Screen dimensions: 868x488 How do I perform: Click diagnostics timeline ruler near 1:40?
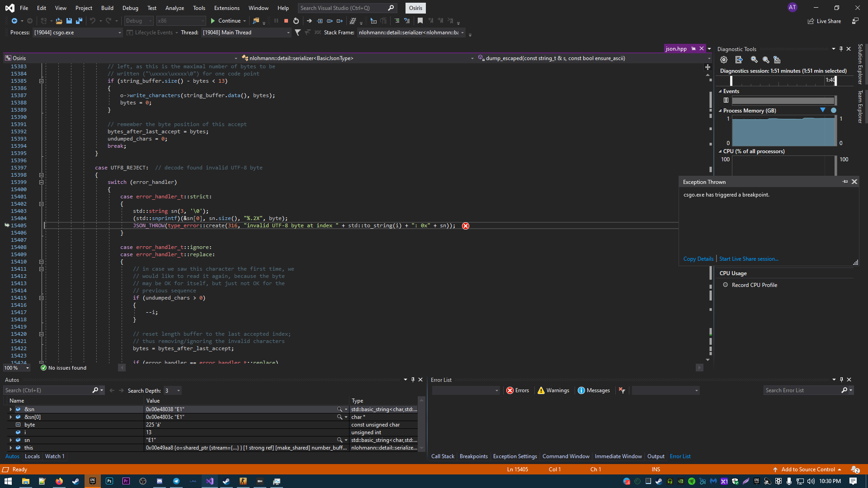[829, 80]
